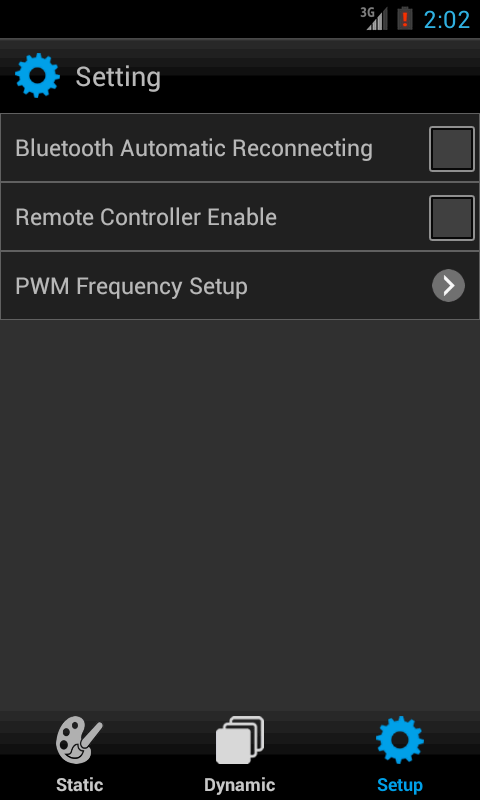Enable Bluetooth Automatic Reconnecting checkbox
This screenshot has width=480, height=800.
point(452,148)
